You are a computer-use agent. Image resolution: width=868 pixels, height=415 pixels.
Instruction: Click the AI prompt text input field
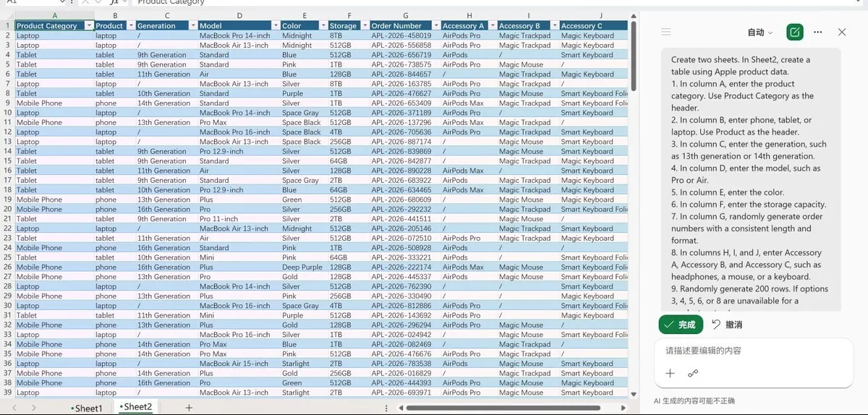pos(752,351)
